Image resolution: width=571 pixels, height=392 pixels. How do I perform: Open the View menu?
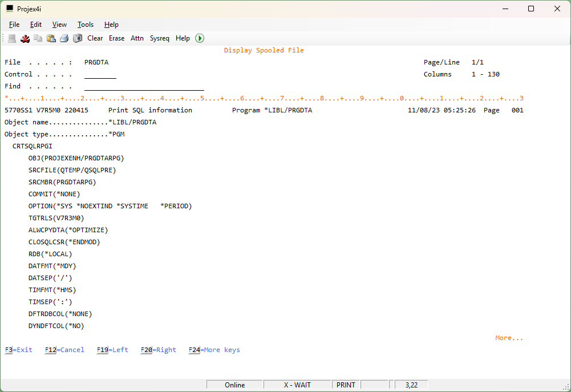click(x=59, y=25)
